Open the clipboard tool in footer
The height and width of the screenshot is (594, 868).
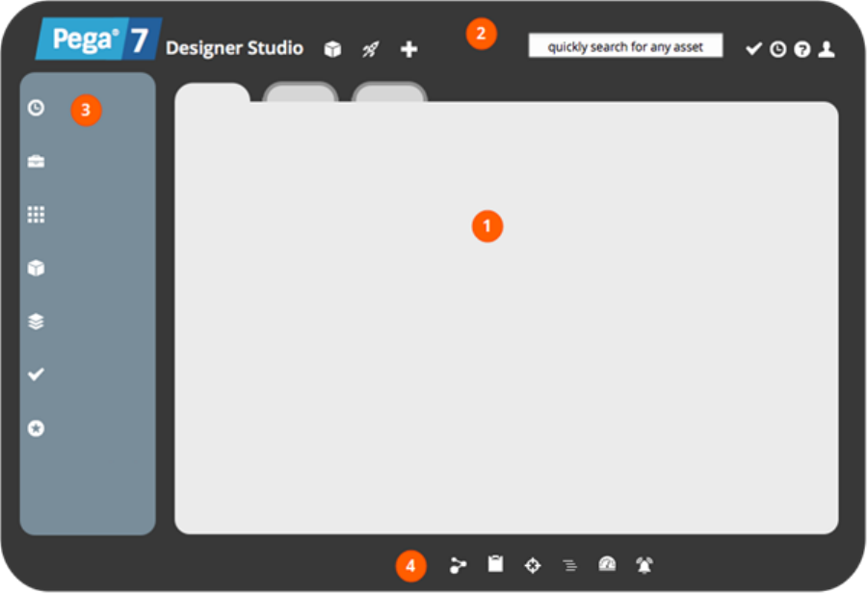495,564
